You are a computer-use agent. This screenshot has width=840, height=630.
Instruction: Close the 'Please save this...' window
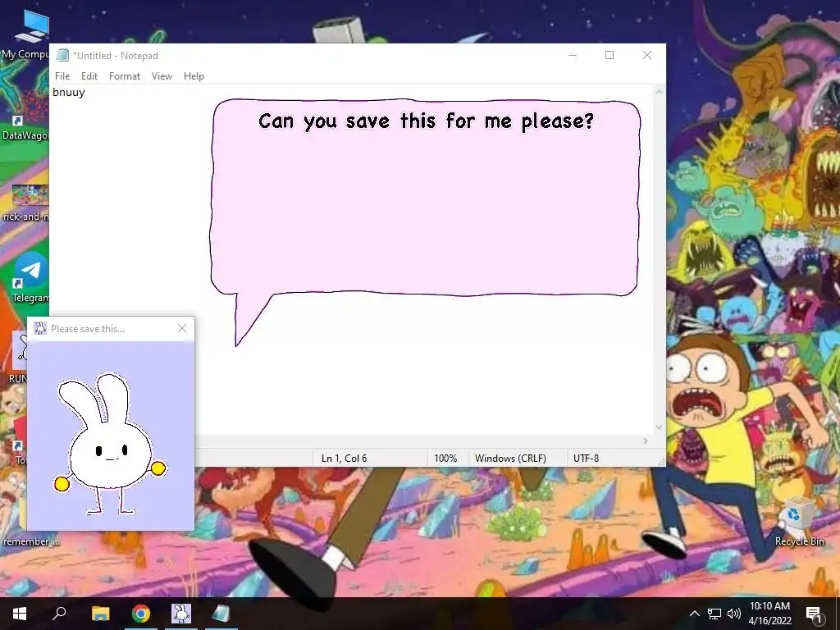point(182,328)
